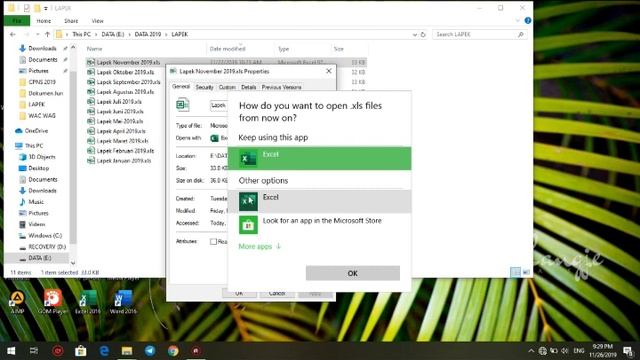Choose Excel under Other options
The image size is (640, 360).
point(319,201)
